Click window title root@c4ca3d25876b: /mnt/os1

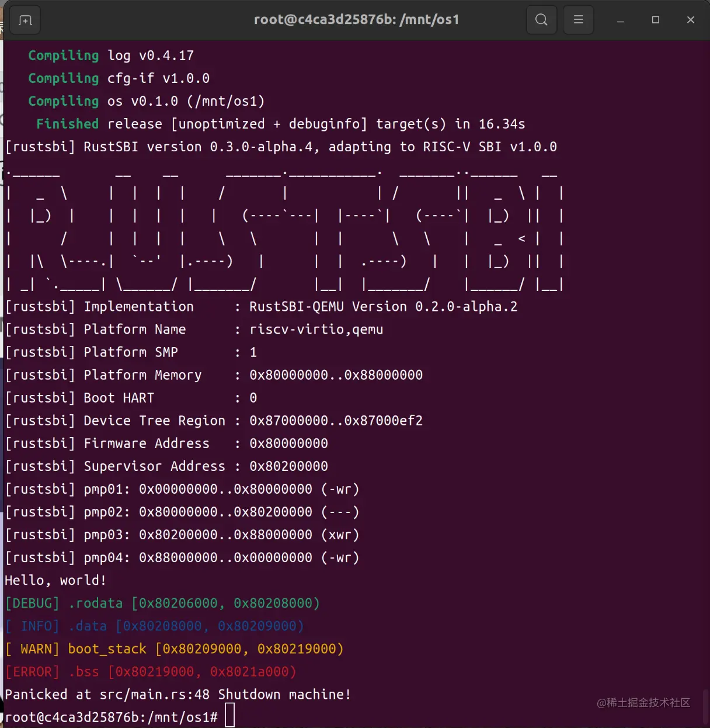click(x=356, y=20)
